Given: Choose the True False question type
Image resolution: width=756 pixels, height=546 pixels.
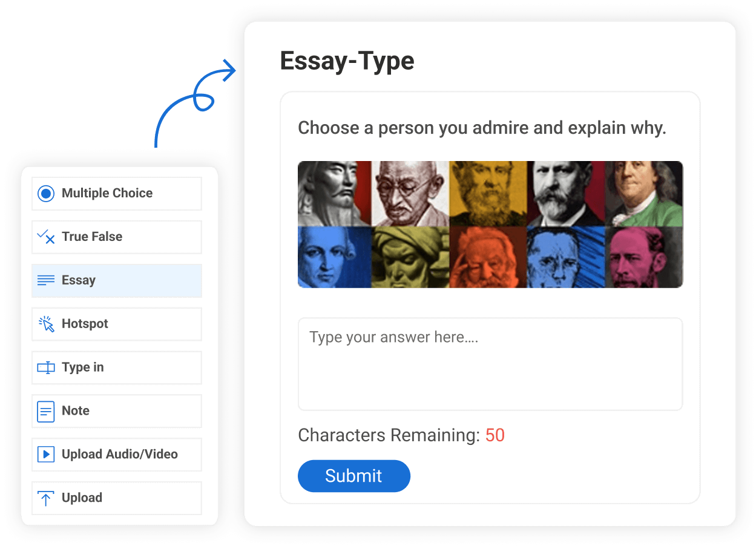Looking at the screenshot, I should (92, 237).
